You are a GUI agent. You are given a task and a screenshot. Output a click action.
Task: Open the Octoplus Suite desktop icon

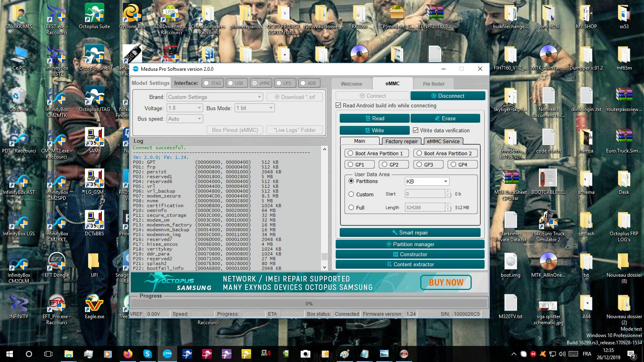(x=94, y=16)
